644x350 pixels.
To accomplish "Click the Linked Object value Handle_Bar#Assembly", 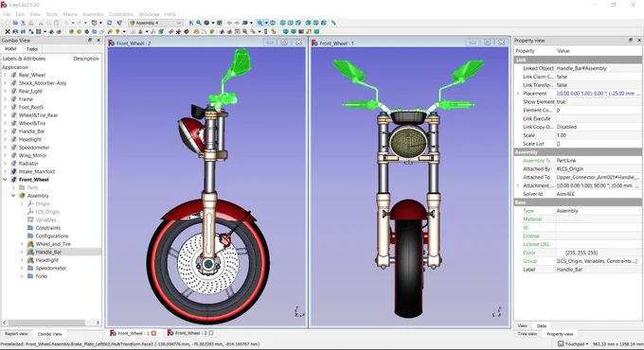I will click(598, 68).
